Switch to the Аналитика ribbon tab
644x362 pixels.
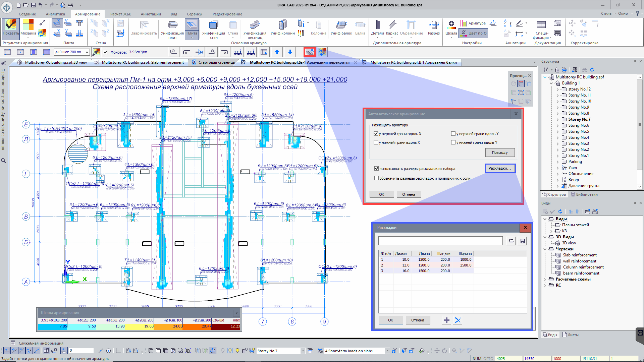click(x=55, y=14)
